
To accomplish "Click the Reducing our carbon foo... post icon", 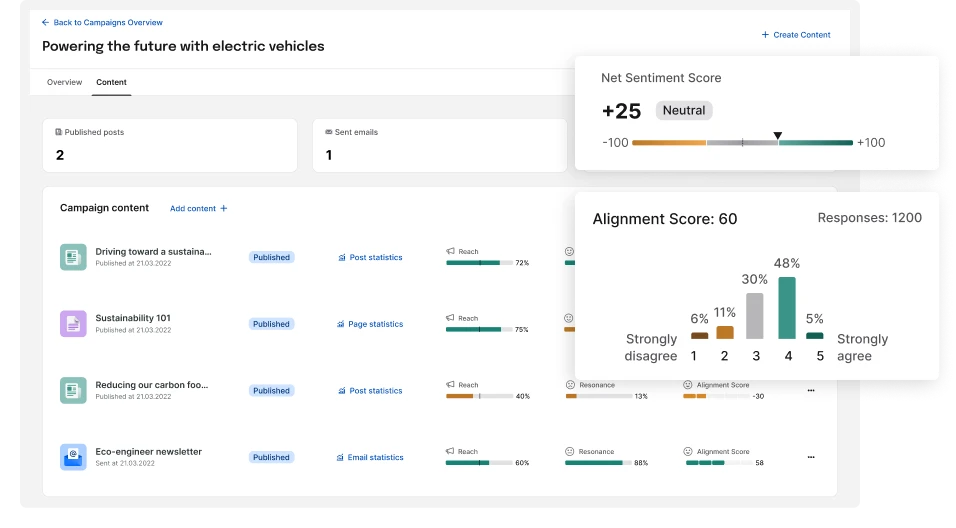I will pos(73,390).
